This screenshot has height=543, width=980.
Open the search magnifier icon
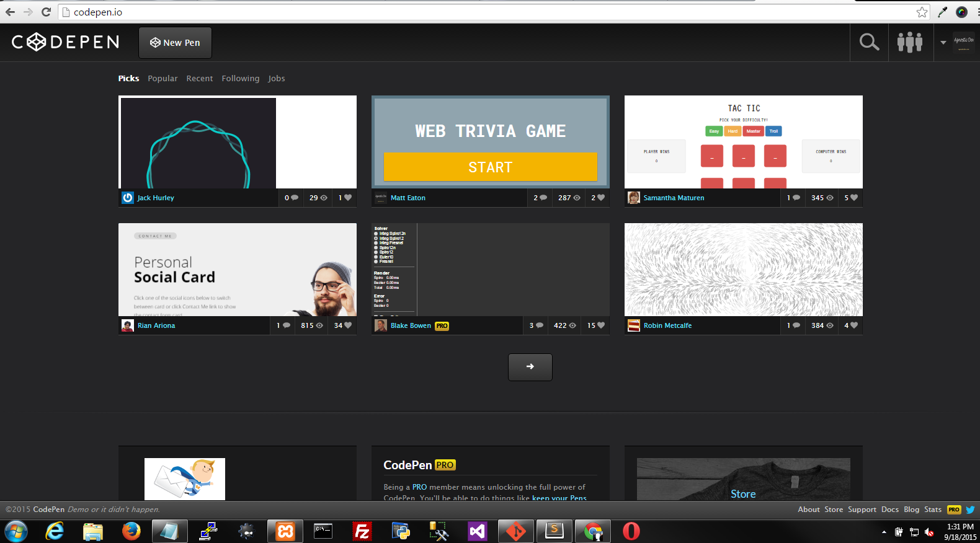869,42
